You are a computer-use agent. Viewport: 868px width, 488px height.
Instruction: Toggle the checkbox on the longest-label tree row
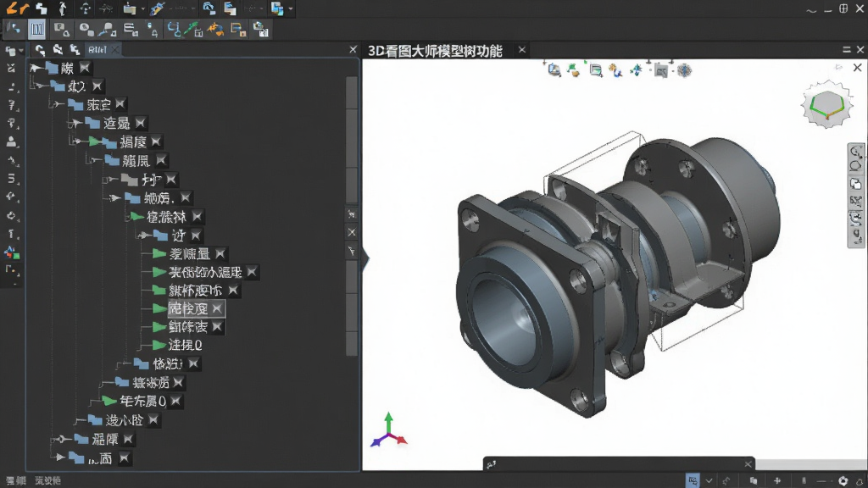coord(252,272)
